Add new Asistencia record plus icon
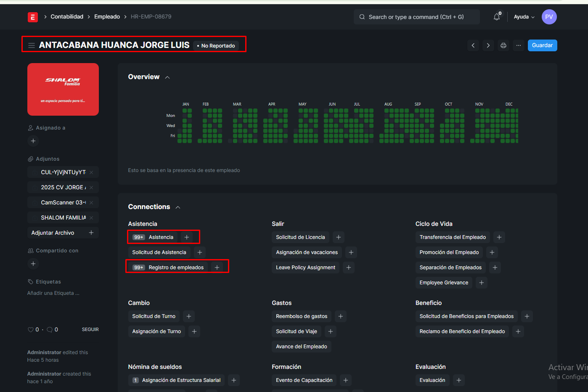Image resolution: width=588 pixels, height=392 pixels. click(x=187, y=237)
